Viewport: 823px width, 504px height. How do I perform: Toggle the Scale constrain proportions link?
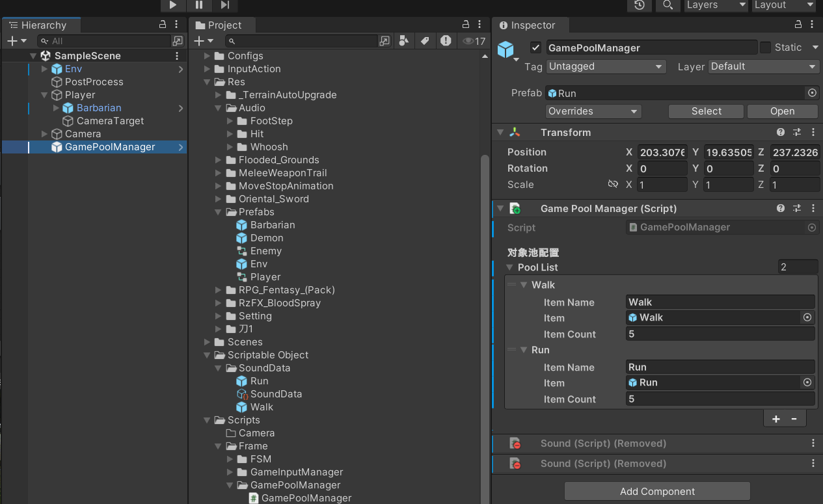tap(612, 185)
